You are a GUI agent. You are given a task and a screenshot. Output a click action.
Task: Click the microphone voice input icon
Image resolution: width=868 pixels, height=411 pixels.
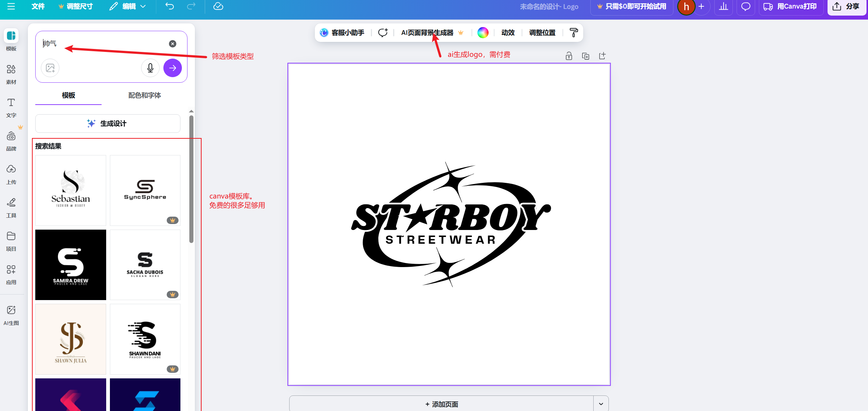click(x=150, y=68)
